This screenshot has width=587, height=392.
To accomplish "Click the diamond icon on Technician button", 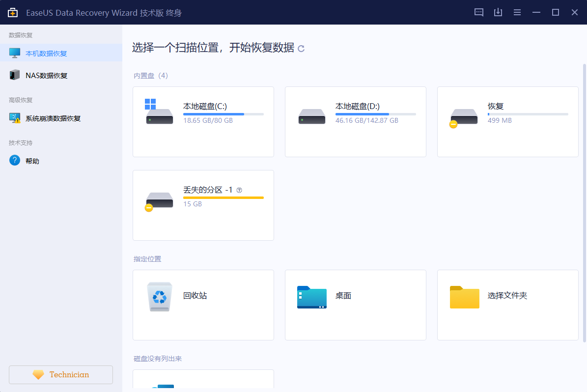I will (x=38, y=374).
